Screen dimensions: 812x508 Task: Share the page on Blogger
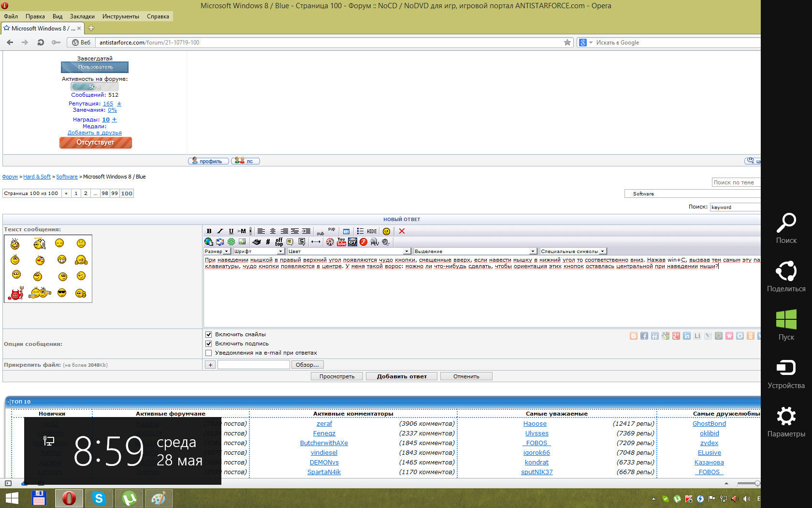(634, 336)
